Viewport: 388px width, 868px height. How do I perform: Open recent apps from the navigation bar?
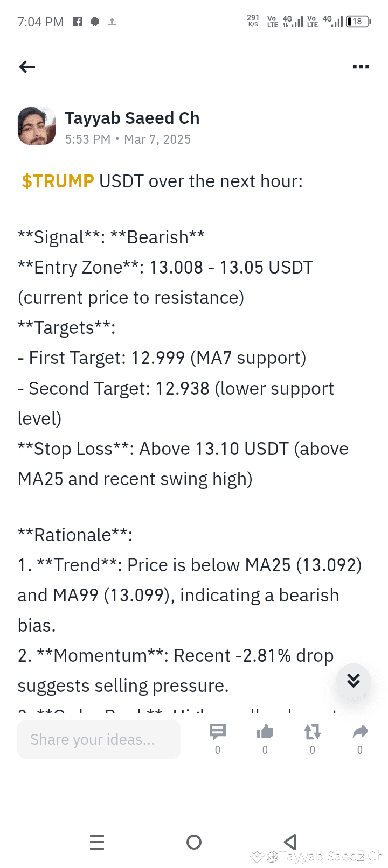97,842
